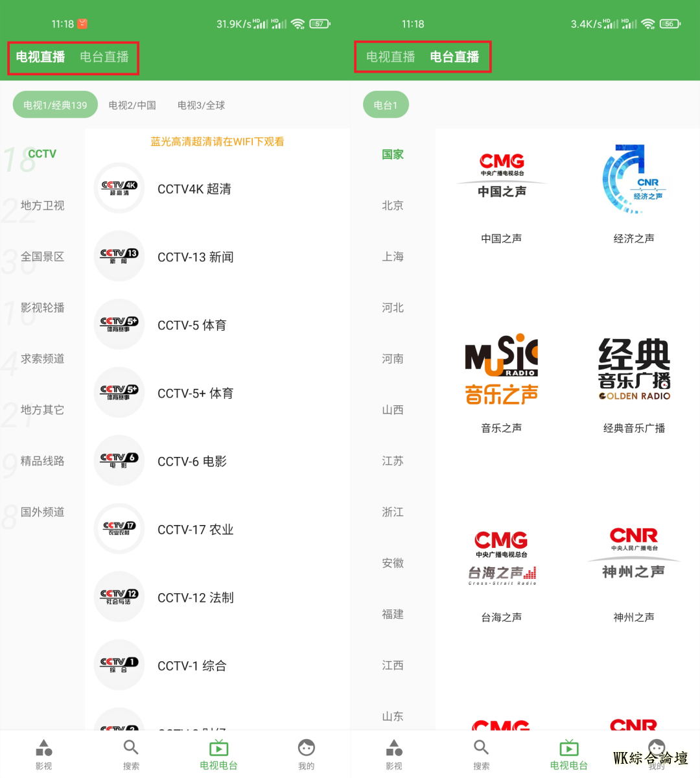Open the 精品线路 category
700x778 pixels.
point(42,461)
